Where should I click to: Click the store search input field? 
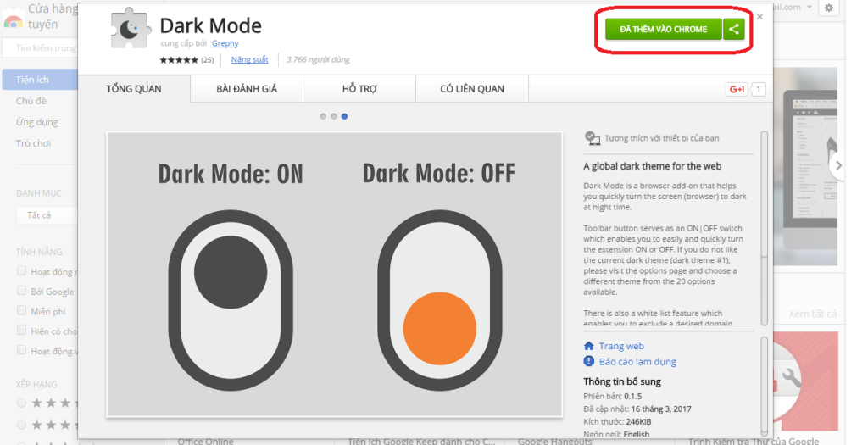[x=40, y=48]
